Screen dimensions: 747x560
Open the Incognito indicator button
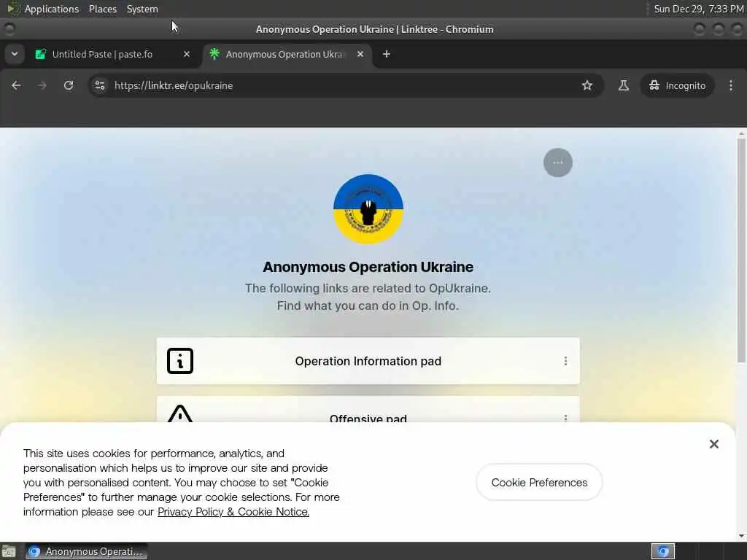click(677, 86)
